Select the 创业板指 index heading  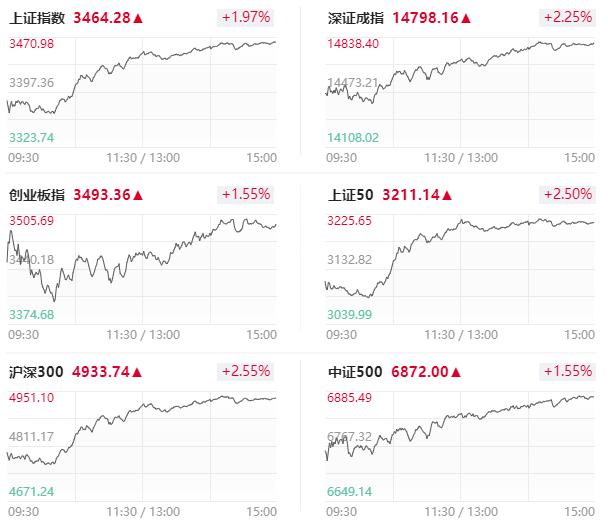37,195
